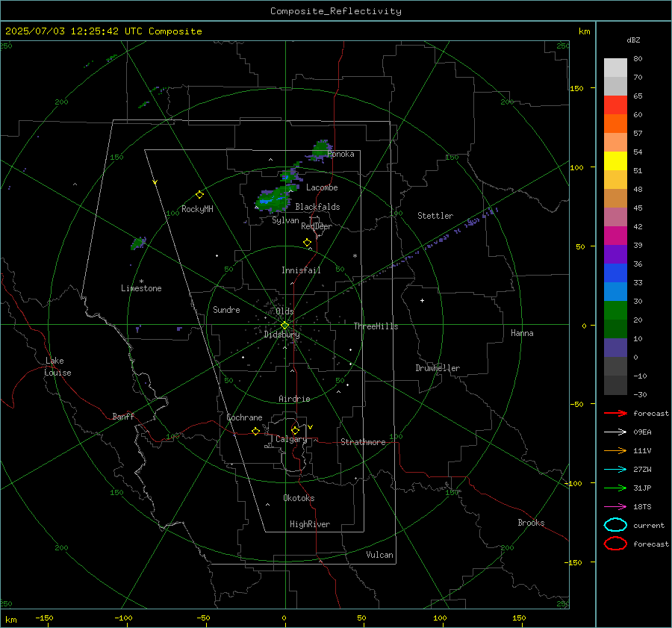672x628 pixels.
Task: Click the yellow diamond marker below RedDeer
Action: pyautogui.click(x=307, y=243)
